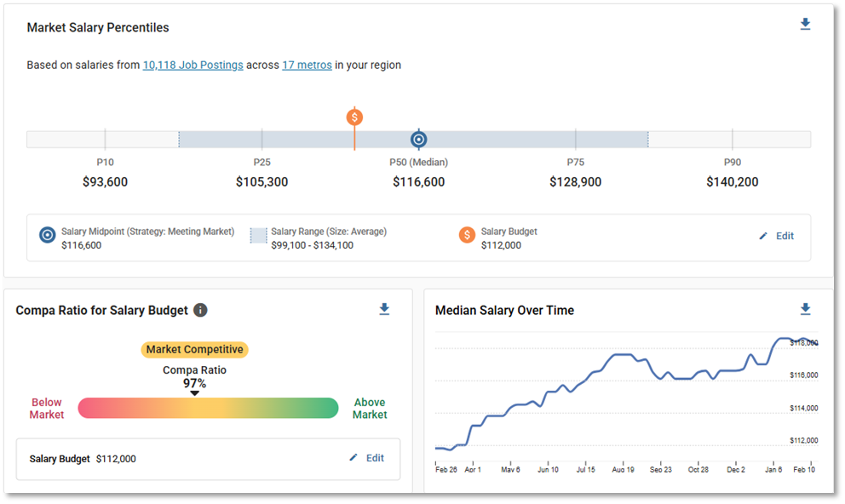Download the Compa Ratio chart
Image resolution: width=845 pixels, height=504 pixels.
(384, 310)
